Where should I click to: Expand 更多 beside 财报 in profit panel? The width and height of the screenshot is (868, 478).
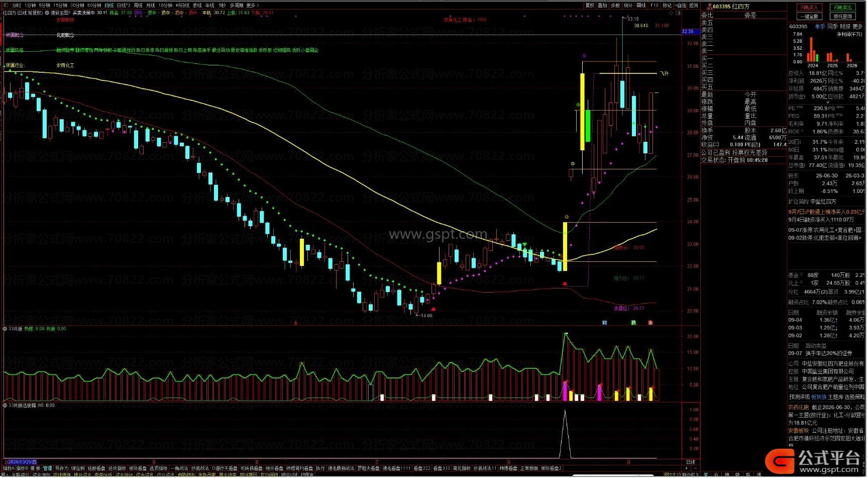pos(857,27)
